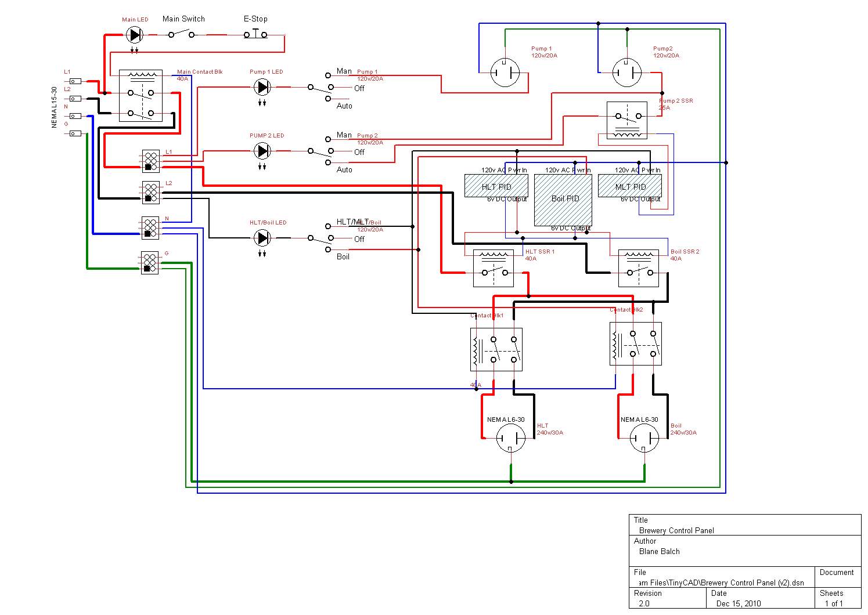Click the Pump 1 LED diode symbol
The width and height of the screenshot is (868, 615).
pyautogui.click(x=262, y=87)
